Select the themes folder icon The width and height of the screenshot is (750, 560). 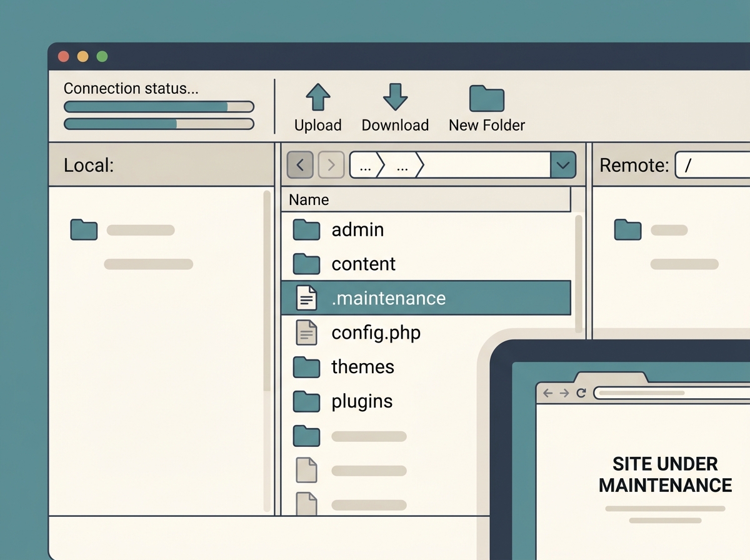click(x=306, y=367)
